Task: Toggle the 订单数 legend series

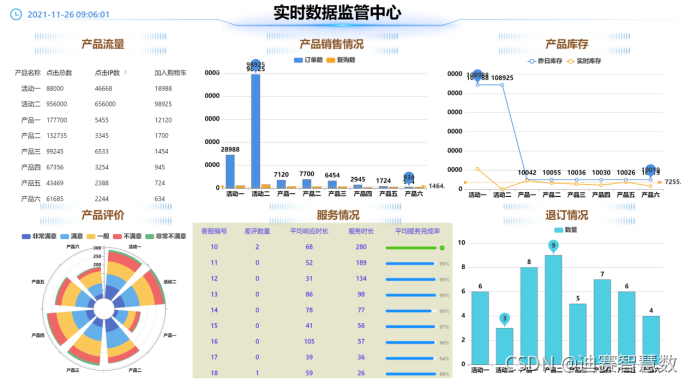Action: (308, 60)
